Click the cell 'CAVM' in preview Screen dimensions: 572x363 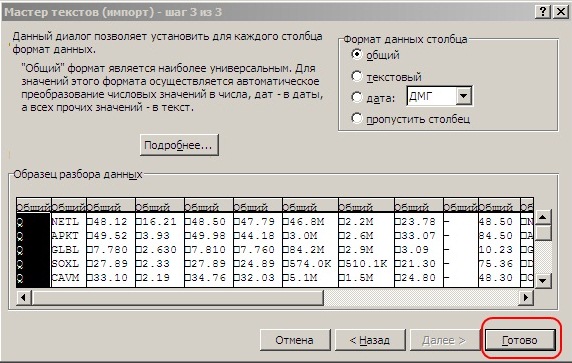coord(65,277)
